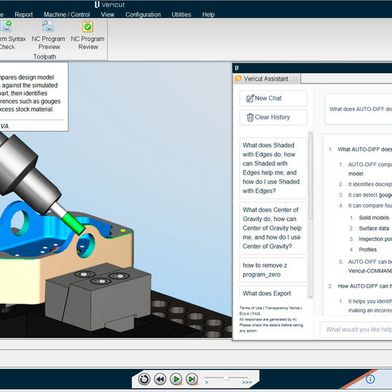Viewport: 392px width, 392px height.
Task: Click the Vericut logo in the title bar
Action: pos(97,5)
